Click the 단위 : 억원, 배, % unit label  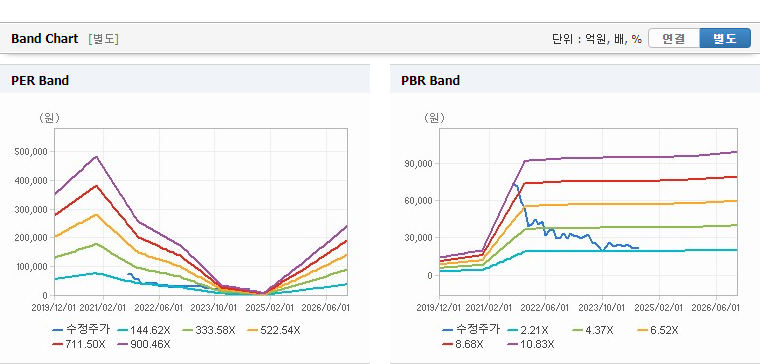[597, 39]
